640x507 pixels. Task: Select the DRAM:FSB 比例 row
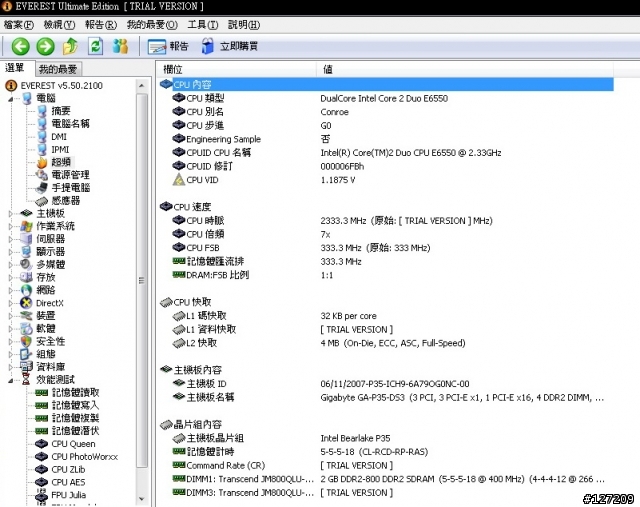386,275
